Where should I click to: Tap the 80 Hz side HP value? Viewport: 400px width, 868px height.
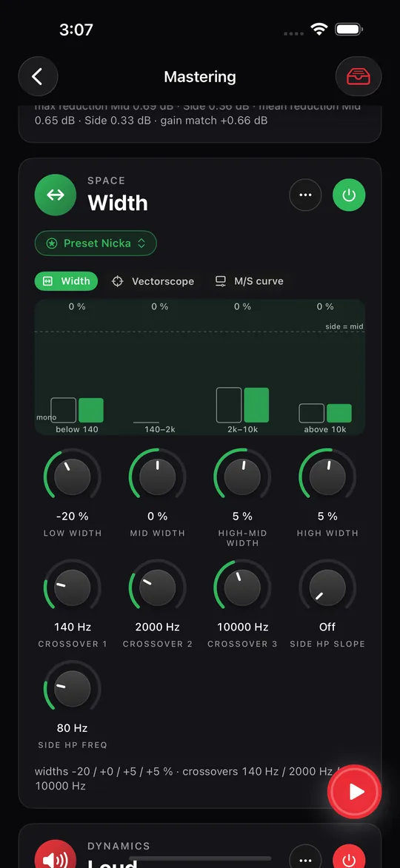(73, 728)
